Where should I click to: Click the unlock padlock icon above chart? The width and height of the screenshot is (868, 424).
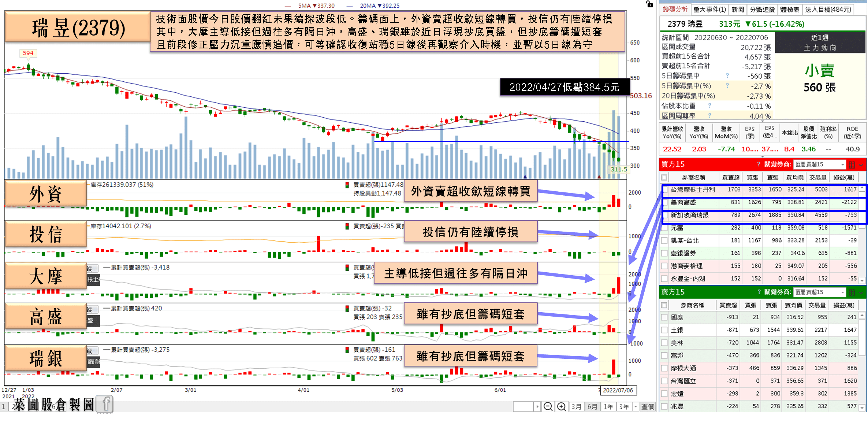(649, 4)
